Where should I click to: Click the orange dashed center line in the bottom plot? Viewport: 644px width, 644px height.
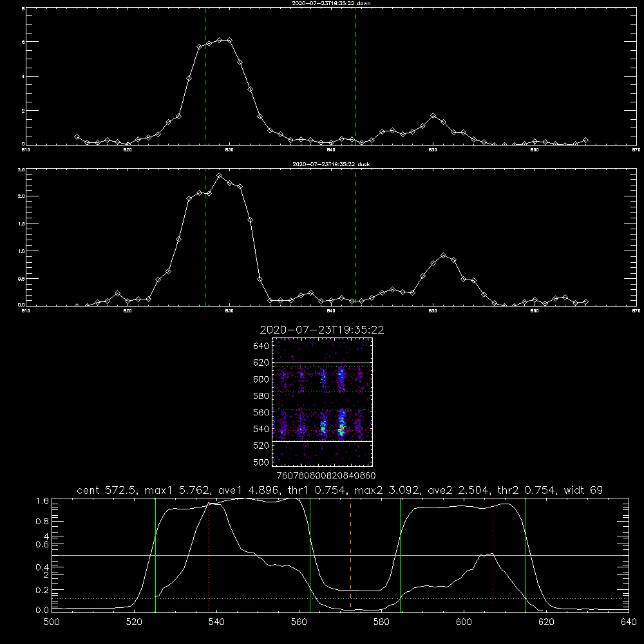(x=350, y=554)
